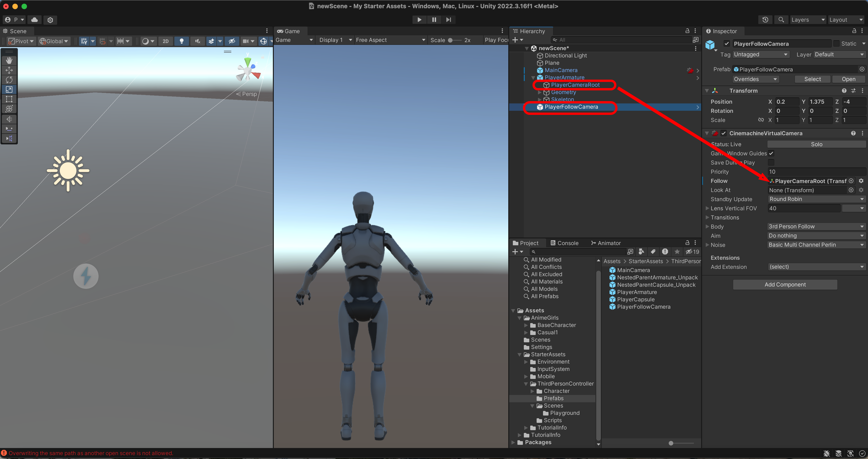Open the Layers dropdown

click(808, 19)
